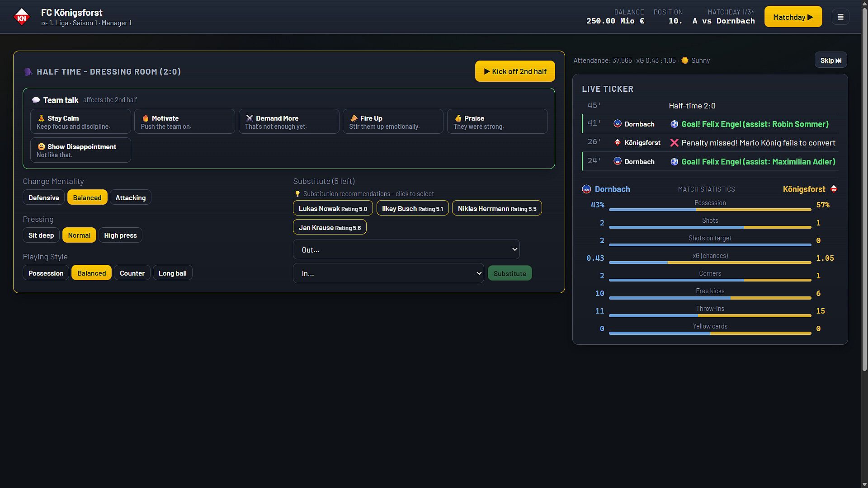Click the goal ball icon at minute 41
The width and height of the screenshot is (868, 488).
click(x=674, y=124)
